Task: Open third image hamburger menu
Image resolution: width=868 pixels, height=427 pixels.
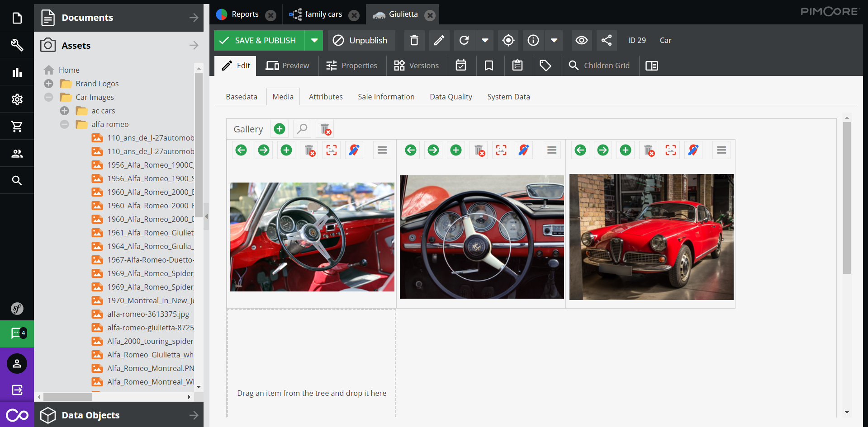Action: [721, 150]
